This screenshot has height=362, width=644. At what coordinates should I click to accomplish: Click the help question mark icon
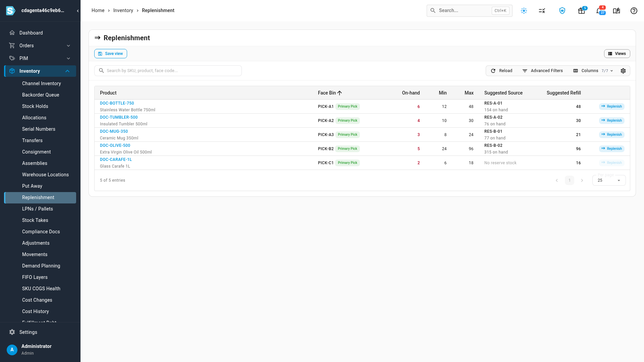tap(634, 11)
